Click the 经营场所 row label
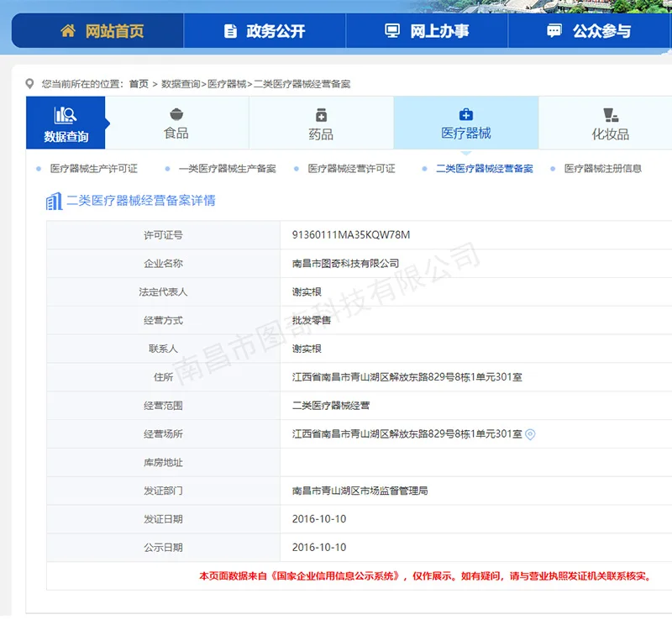This screenshot has height=630, width=672. point(163,434)
